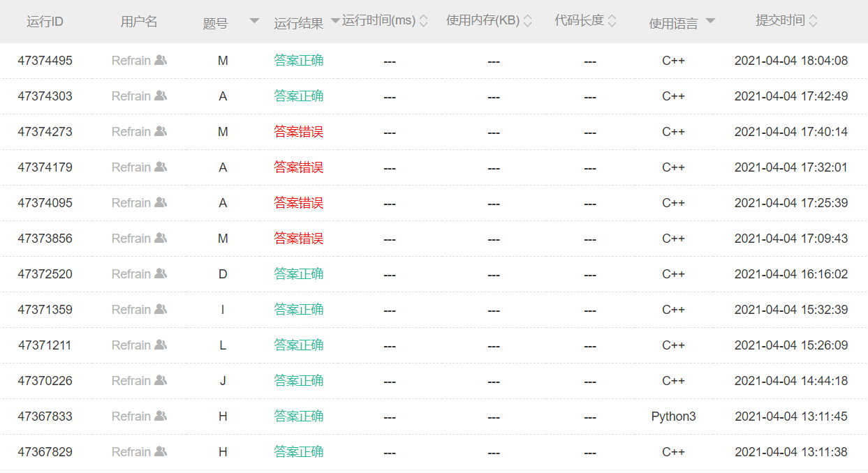Screen dimensions: 868x473
Task: Click team icon beside Refrain in row 47374179
Action: (161, 167)
